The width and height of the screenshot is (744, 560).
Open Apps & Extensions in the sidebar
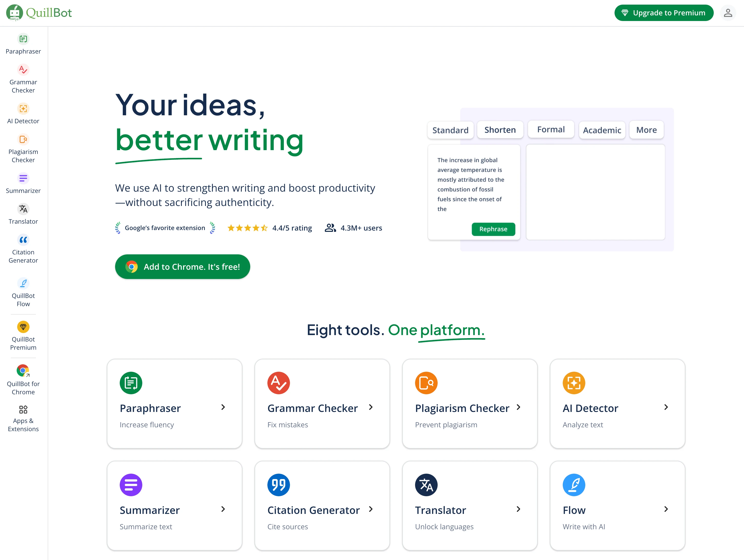tap(23, 410)
